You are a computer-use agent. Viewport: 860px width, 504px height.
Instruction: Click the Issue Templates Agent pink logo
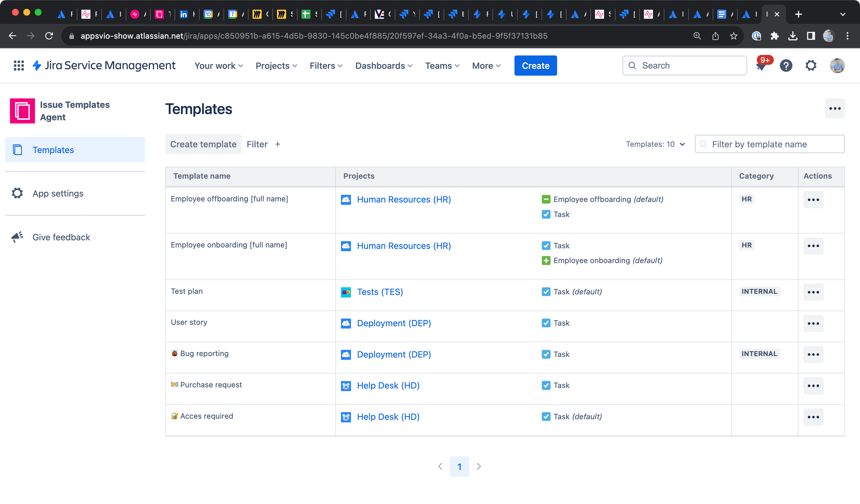[22, 111]
